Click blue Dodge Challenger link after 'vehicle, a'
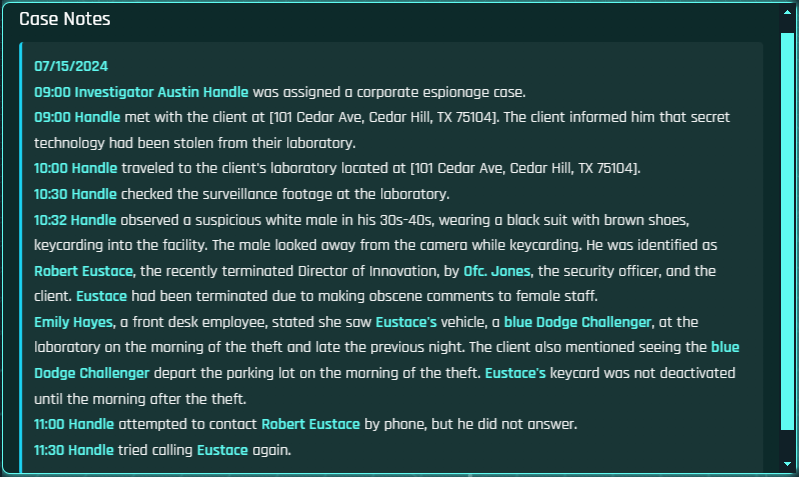799x477 pixels. pos(577,322)
